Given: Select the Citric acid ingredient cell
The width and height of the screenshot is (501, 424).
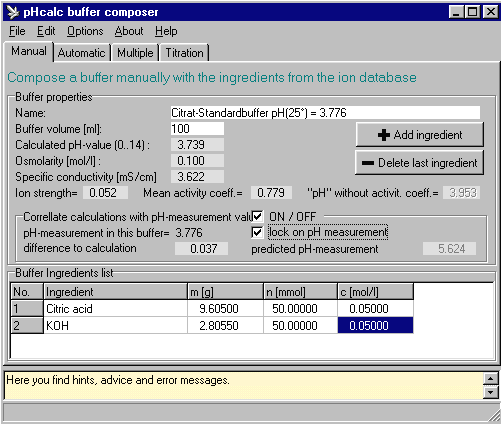Looking at the screenshot, I should point(115,309).
